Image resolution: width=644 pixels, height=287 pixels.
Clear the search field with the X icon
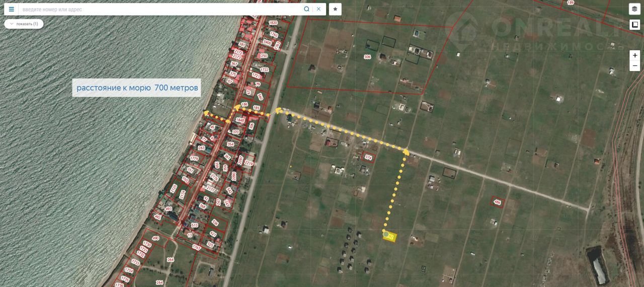coord(318,9)
